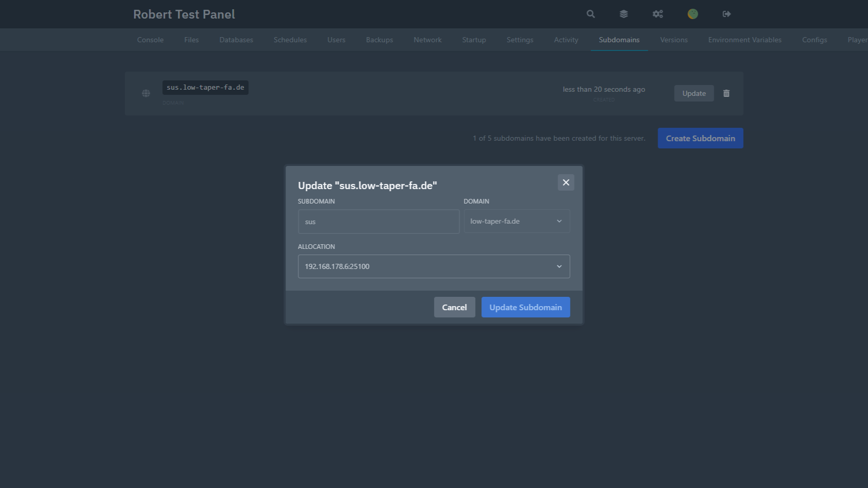Open the Backups tab
868x488 pixels.
pyautogui.click(x=379, y=40)
